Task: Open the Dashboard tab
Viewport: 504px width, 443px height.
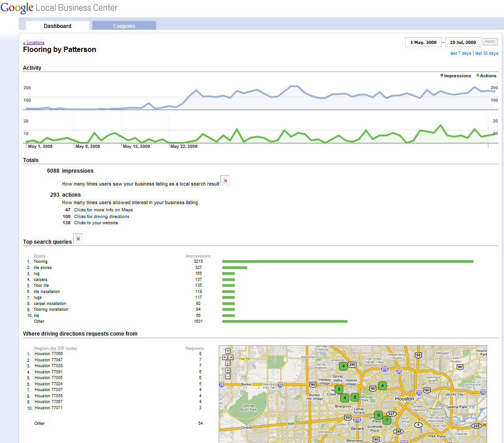Action: 58,26
